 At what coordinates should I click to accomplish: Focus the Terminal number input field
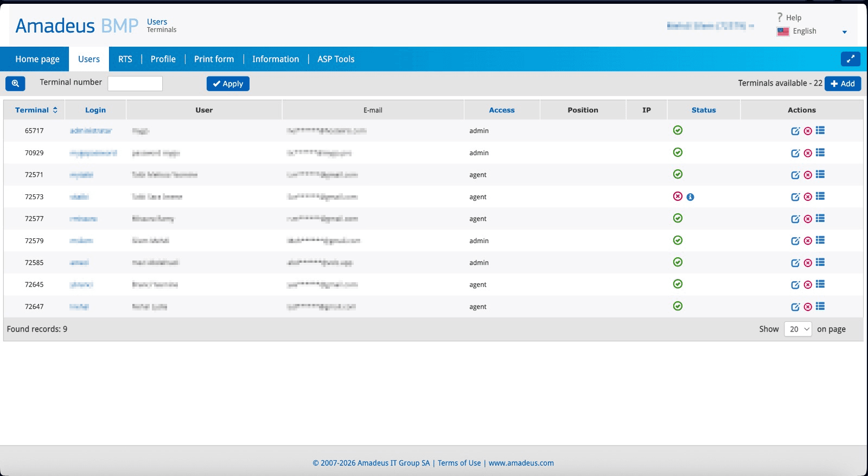pos(135,84)
